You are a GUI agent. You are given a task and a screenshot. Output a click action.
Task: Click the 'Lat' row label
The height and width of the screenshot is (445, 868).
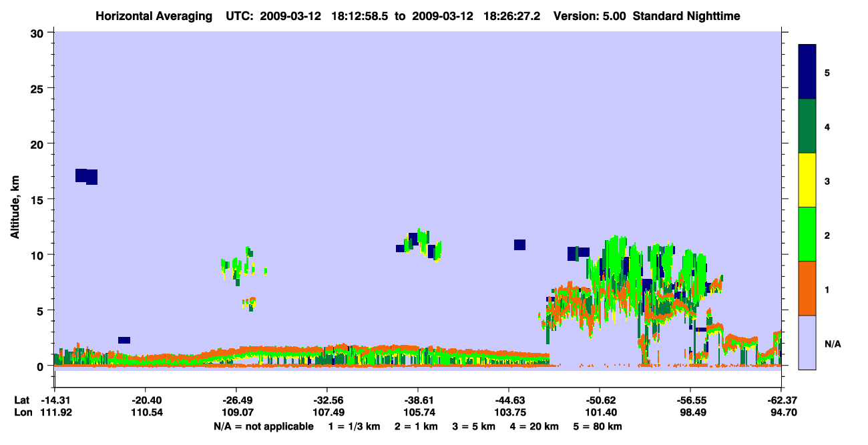(x=21, y=400)
